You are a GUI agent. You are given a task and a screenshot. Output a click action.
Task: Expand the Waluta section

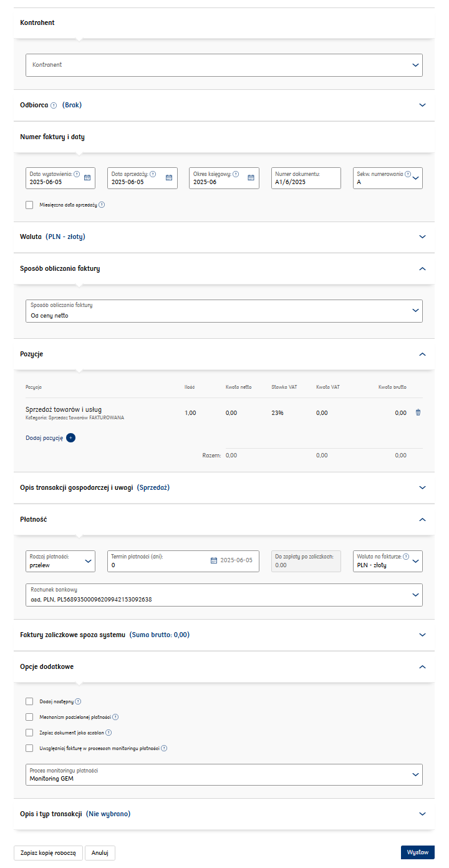422,237
